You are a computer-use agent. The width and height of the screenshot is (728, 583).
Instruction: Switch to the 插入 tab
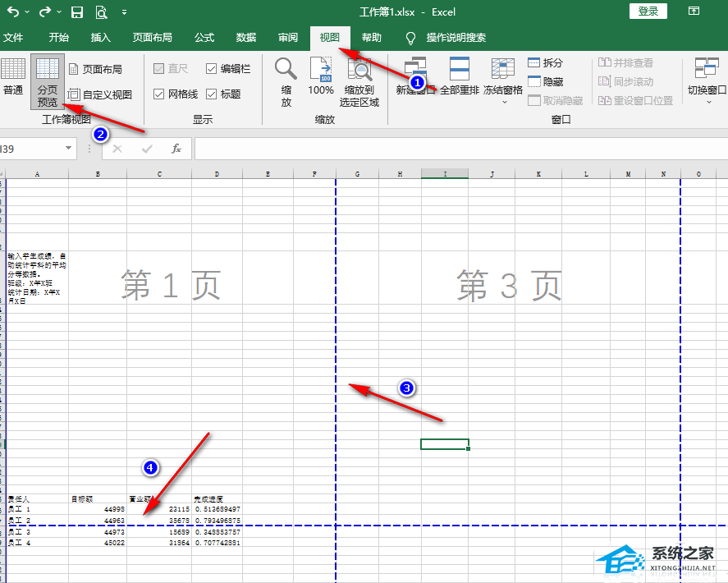[100, 38]
